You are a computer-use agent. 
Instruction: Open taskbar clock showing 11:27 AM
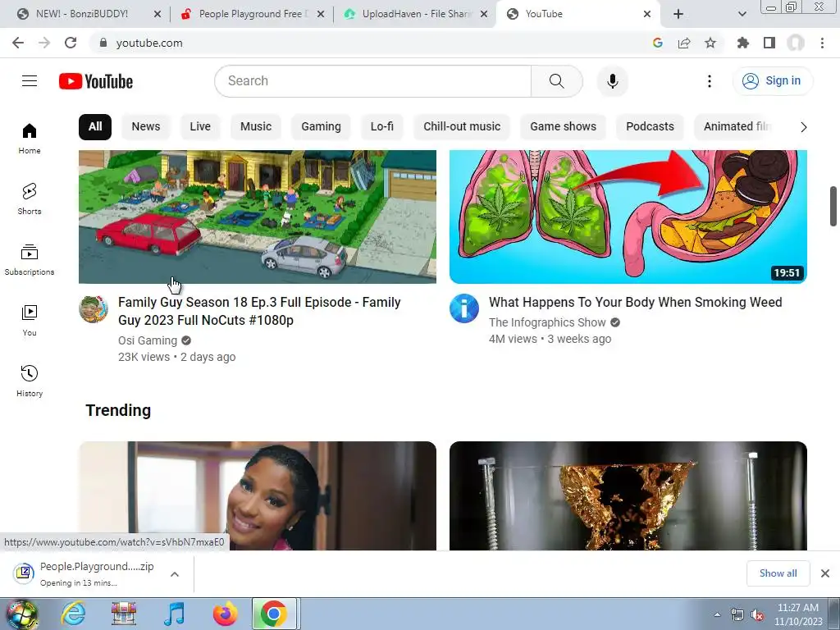click(797, 614)
